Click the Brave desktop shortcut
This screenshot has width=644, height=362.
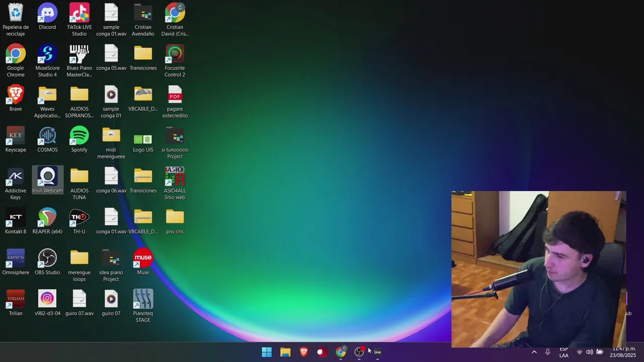[x=16, y=99]
